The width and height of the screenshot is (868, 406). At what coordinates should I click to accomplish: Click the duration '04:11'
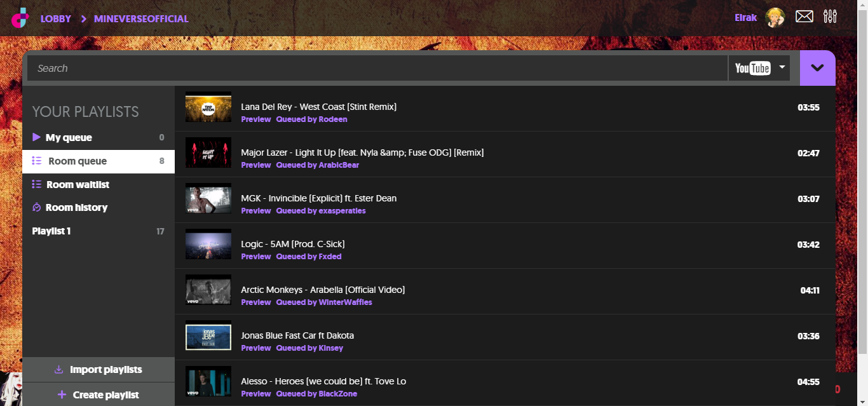[810, 290]
